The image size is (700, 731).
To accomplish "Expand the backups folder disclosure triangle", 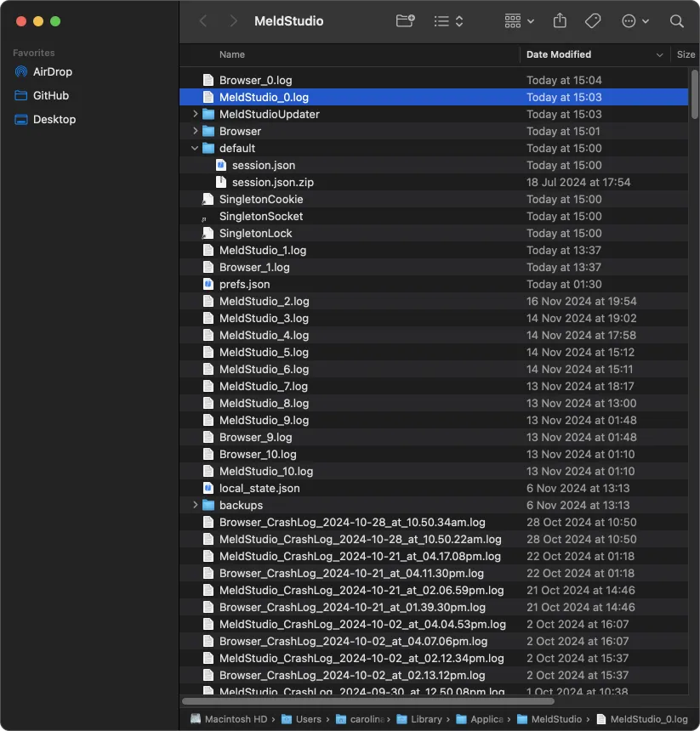I will [x=194, y=505].
